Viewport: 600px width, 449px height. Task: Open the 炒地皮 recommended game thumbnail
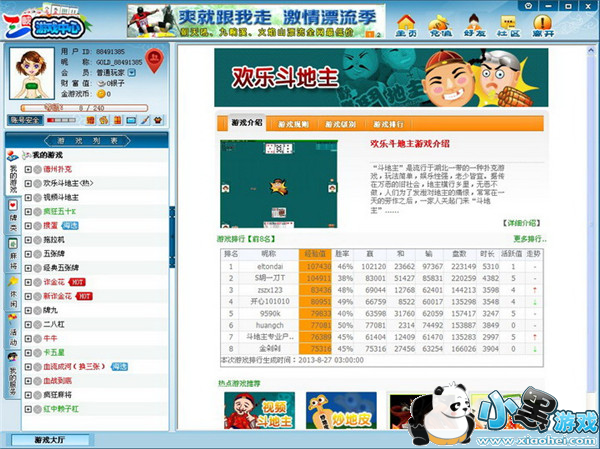pyautogui.click(x=341, y=411)
